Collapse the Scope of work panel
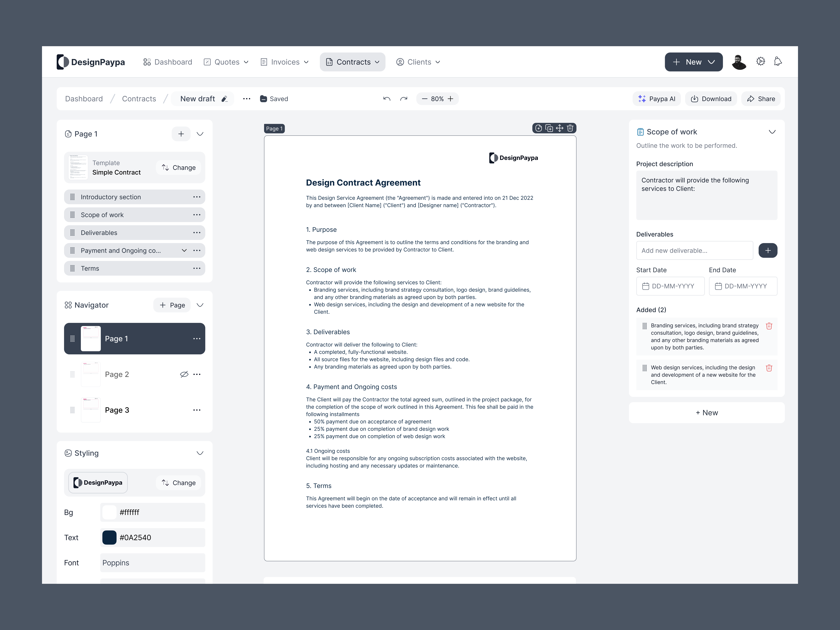This screenshot has height=630, width=840. 772,132
